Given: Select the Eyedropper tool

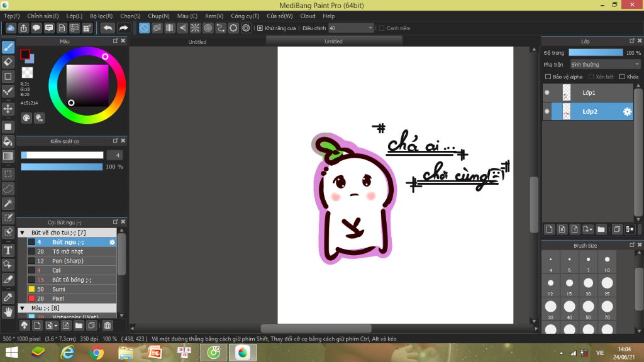Looking at the screenshot, I should point(8,297).
